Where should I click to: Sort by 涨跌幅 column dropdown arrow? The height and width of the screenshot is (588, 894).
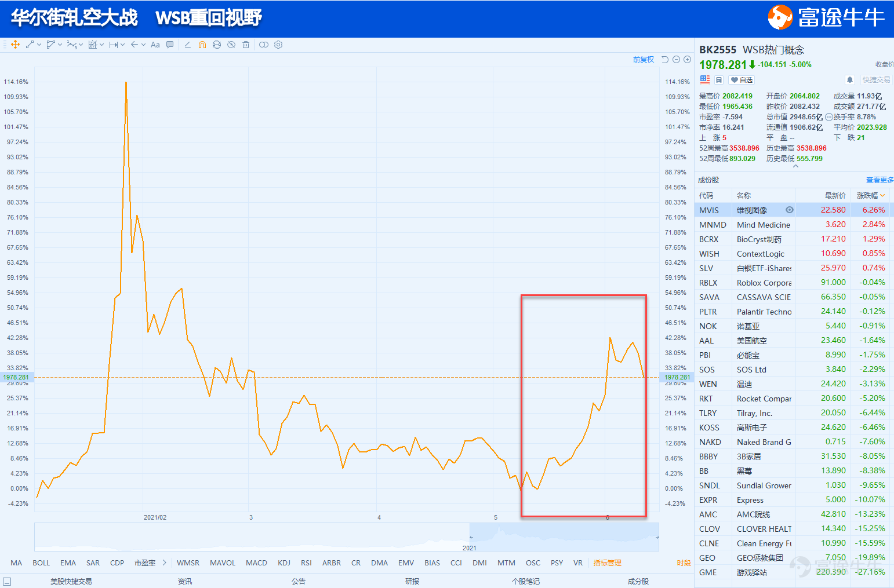tap(882, 196)
